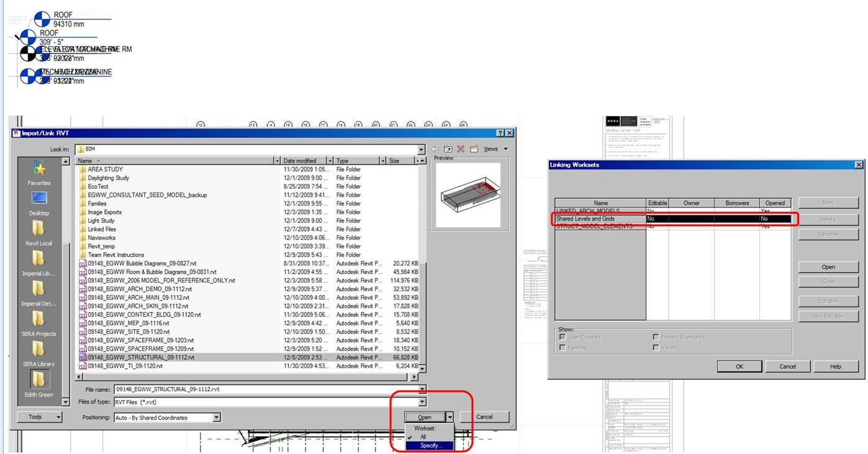868x454 pixels.
Task: Click the up-one-level folder icon
Action: 448,149
